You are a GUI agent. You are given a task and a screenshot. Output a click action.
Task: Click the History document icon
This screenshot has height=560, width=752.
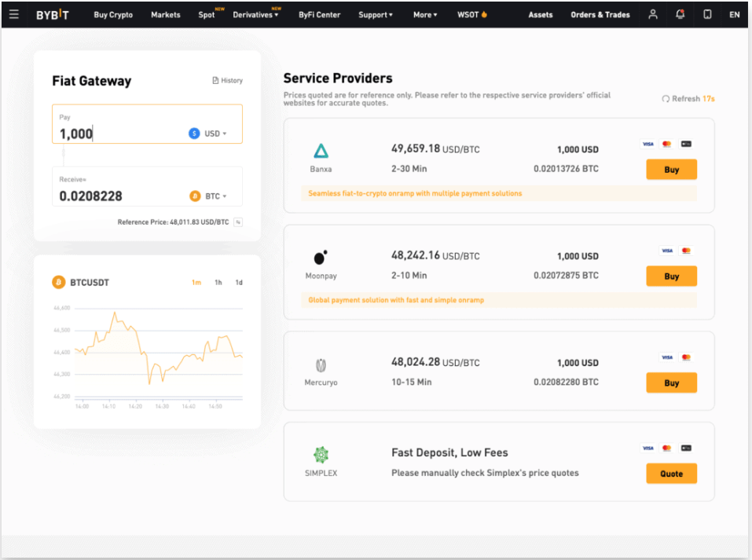pyautogui.click(x=215, y=81)
